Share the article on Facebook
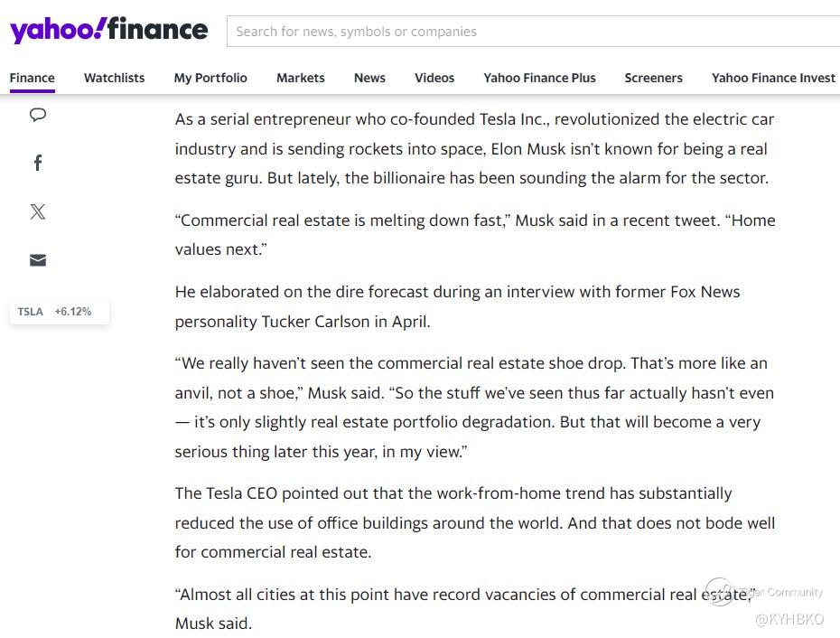 pos(38,164)
